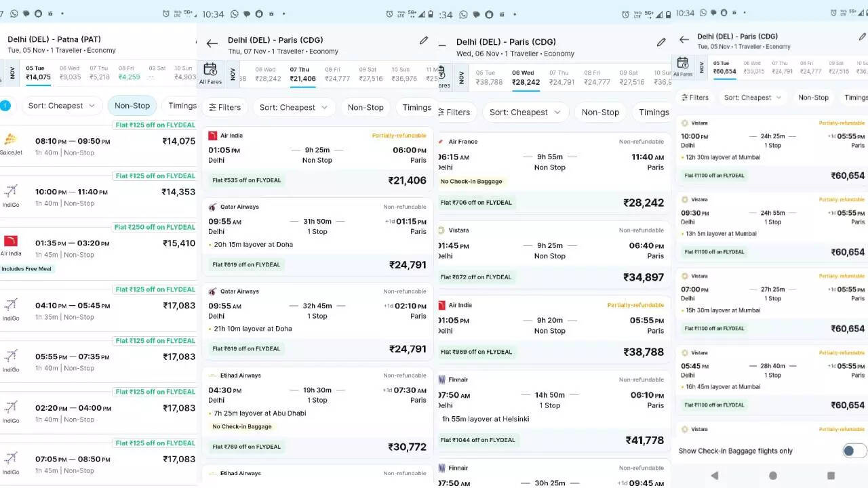The width and height of the screenshot is (868, 488).
Task: Tap Timings button on Thu 07 Nov screen
Action: pyautogui.click(x=416, y=108)
